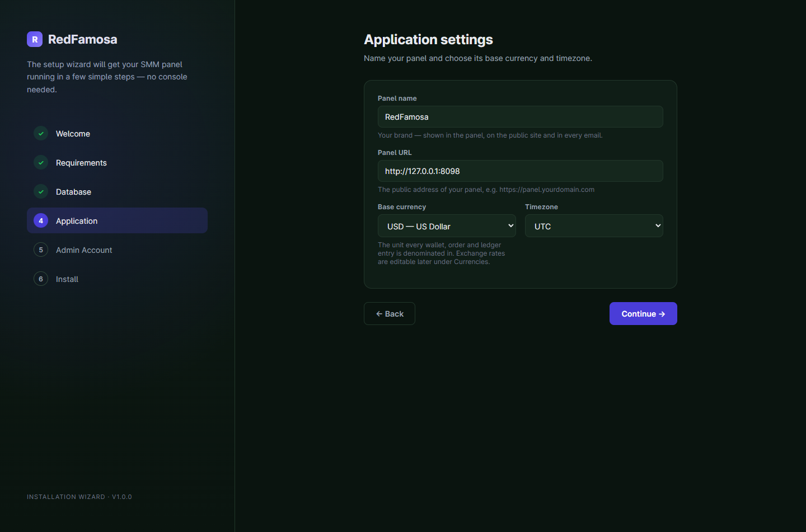This screenshot has width=806, height=532.
Task: Click the 'INSTALLATION WIZARD · V1.0.0' footer text
Action: [x=79, y=497]
